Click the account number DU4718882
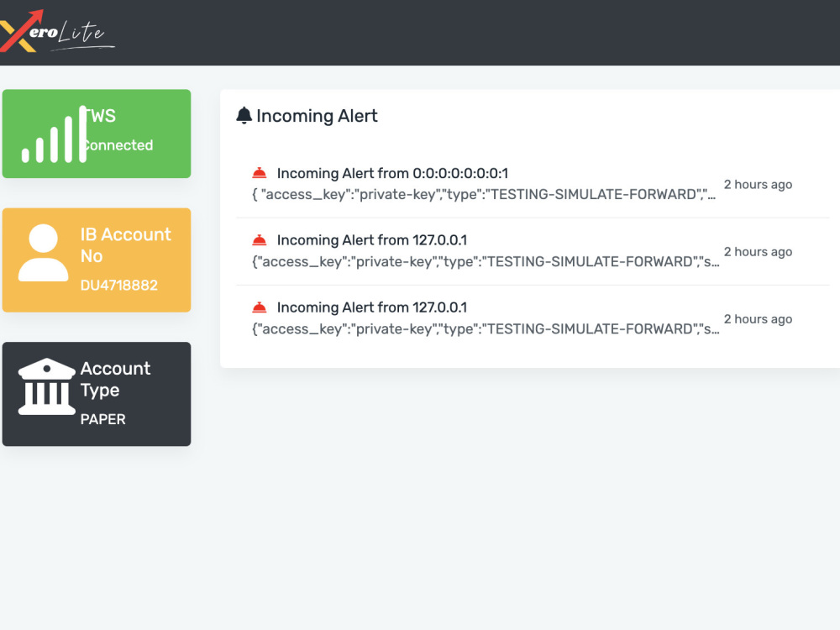The width and height of the screenshot is (840, 630). 119,285
